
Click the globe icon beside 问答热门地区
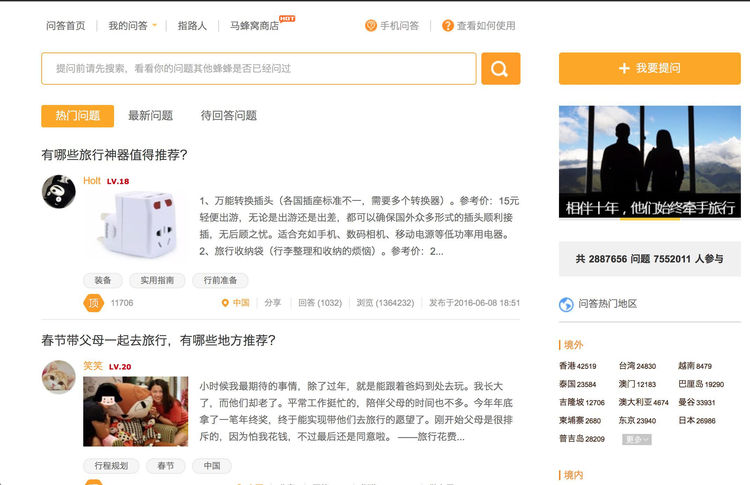(567, 304)
